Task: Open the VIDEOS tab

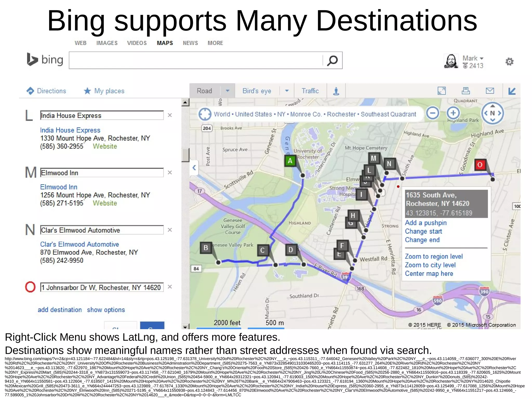Action: [x=137, y=43]
